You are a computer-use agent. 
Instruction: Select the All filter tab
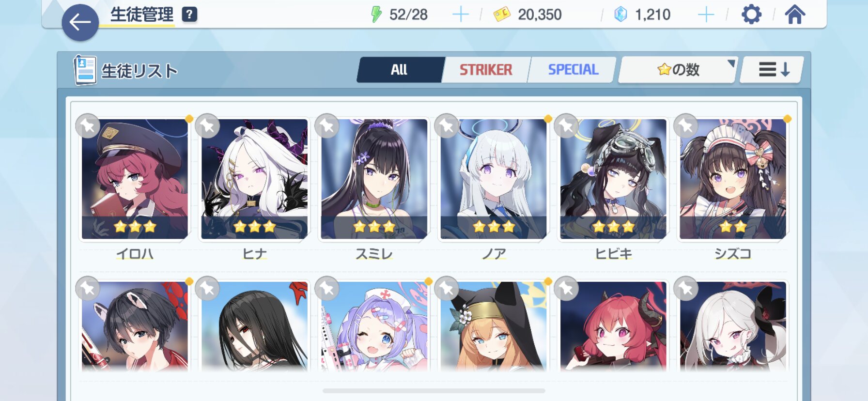coord(400,70)
